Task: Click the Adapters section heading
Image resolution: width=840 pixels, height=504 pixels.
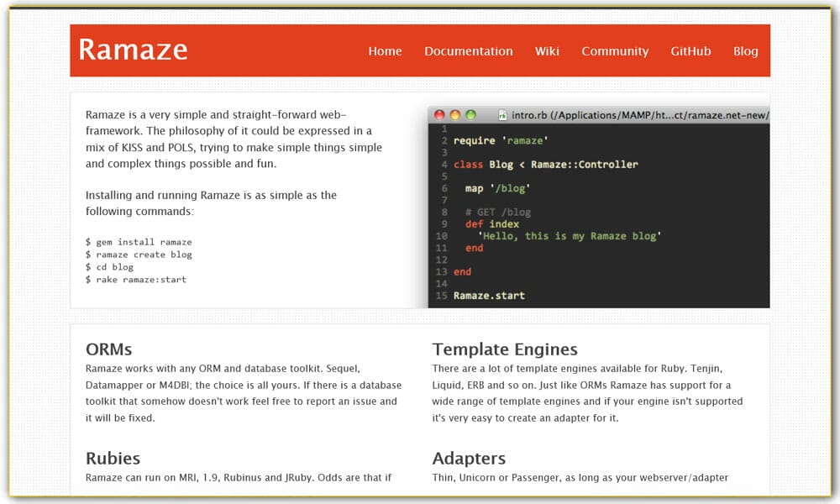Action: (x=469, y=459)
